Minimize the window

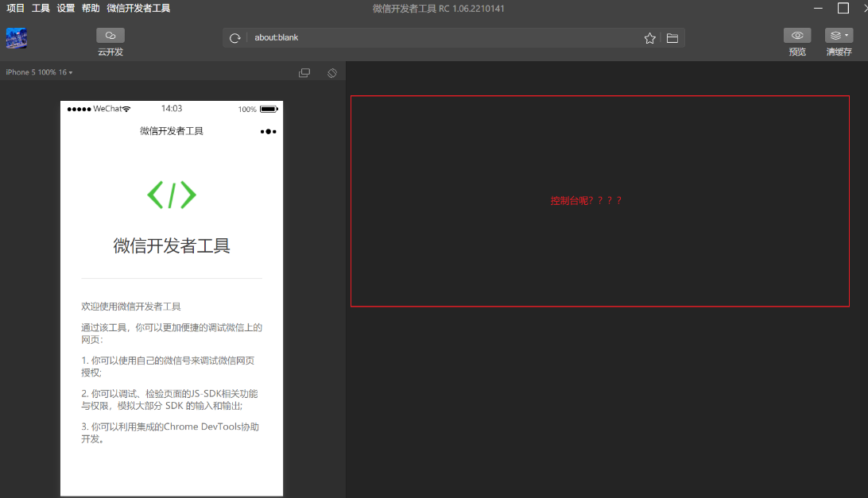818,8
